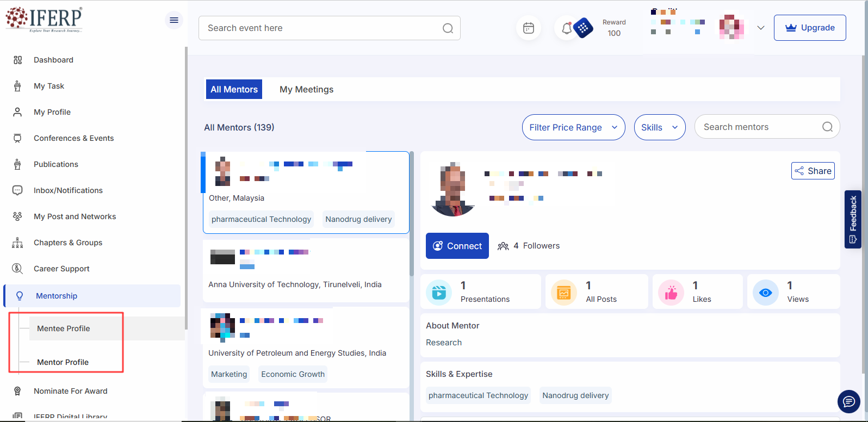Screen dimensions: 868x422
Task: Click the All Posts stat icon
Action: point(563,292)
